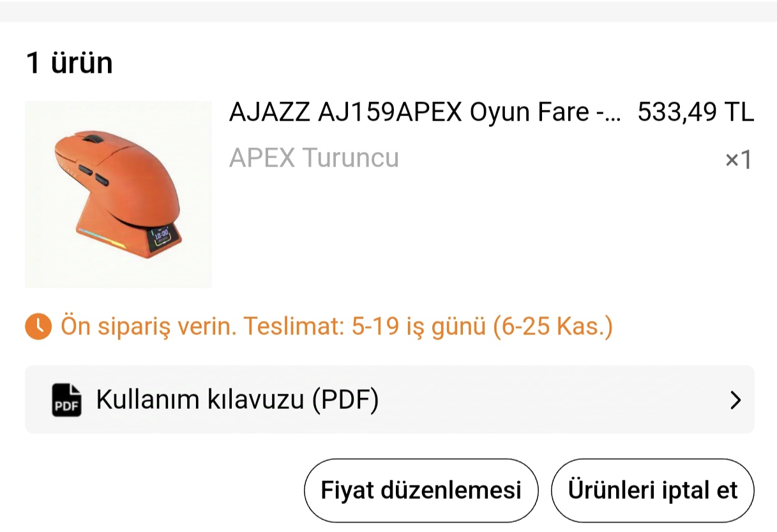Click the 533,49 TL price

coord(696,113)
